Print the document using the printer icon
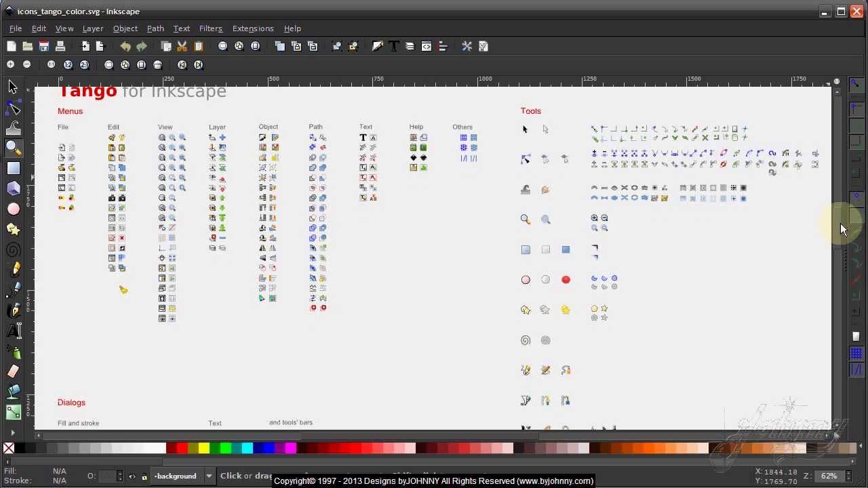Screen dimensions: 868x488 [x=60, y=46]
